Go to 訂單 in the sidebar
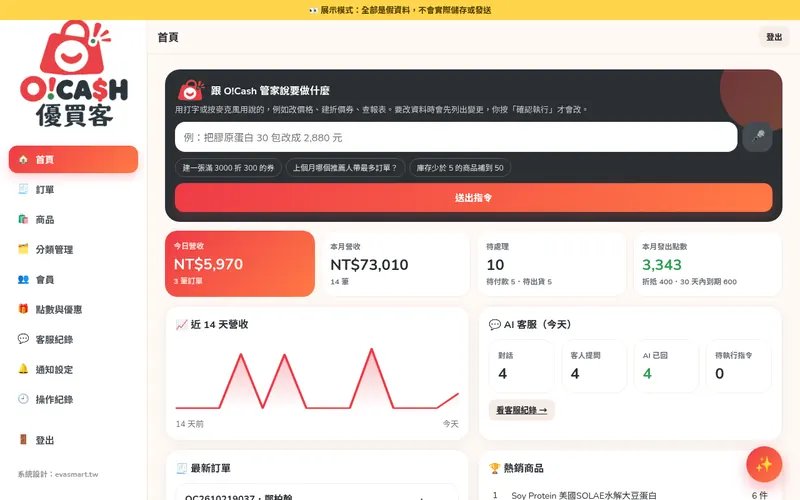Screen dimensions: 800x500 (x=73, y=189)
